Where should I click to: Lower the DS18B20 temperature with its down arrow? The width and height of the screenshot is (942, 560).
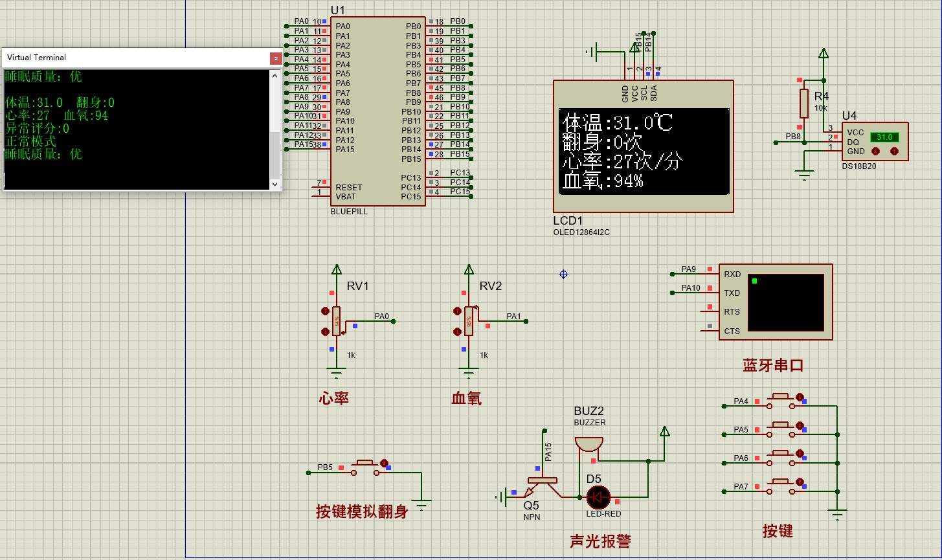tap(875, 151)
